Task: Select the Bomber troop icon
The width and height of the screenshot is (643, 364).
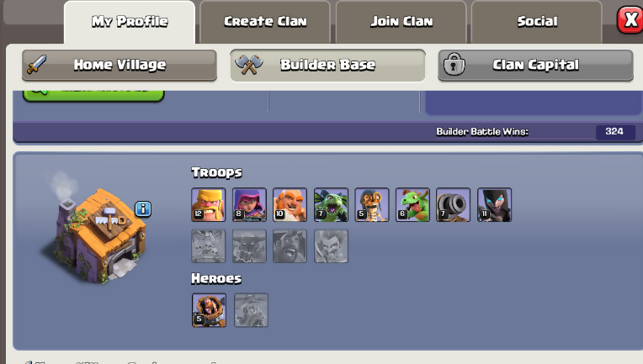Action: 372,205
